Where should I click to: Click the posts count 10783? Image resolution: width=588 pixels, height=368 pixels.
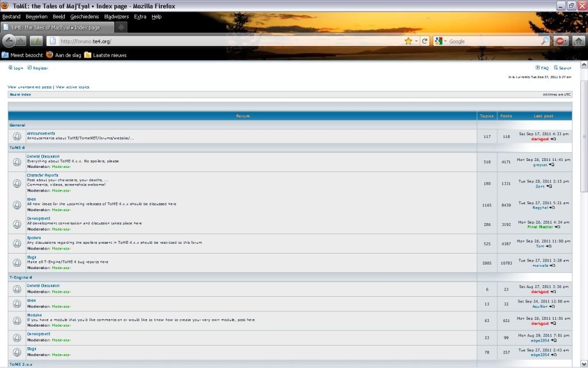pyautogui.click(x=506, y=263)
